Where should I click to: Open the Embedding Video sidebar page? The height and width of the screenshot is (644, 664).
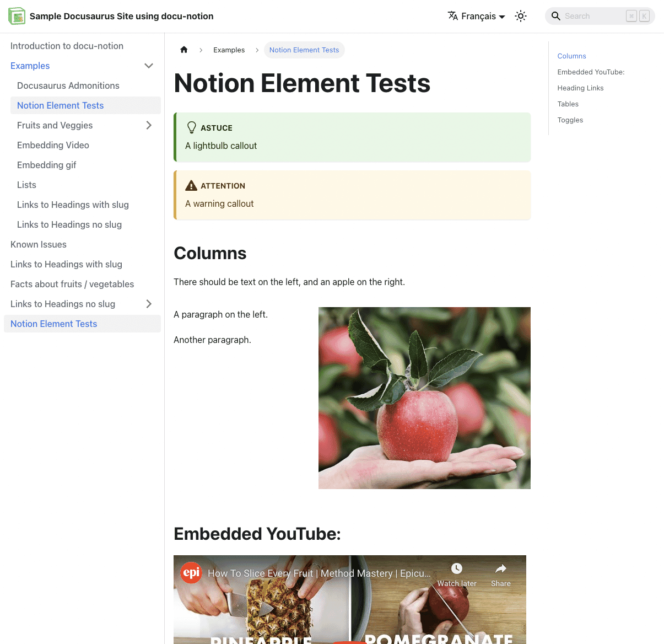(x=53, y=145)
